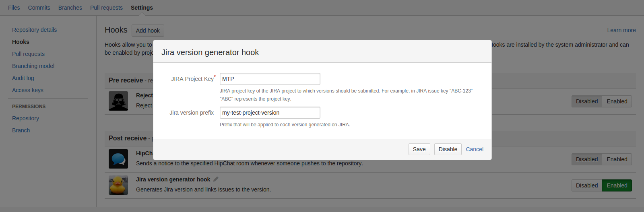Set the Reject hook to Disabled
The image size is (644, 212).
click(587, 101)
